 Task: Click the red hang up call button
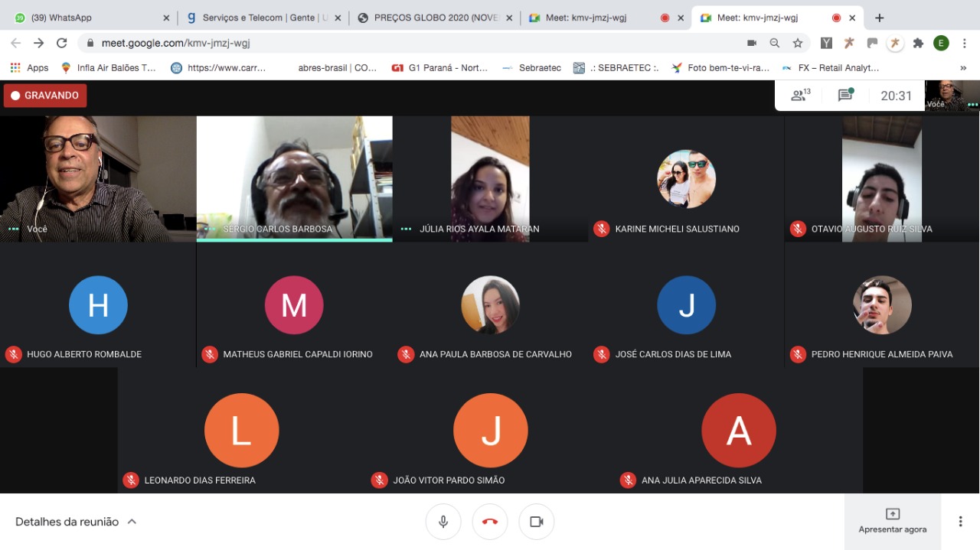pos(490,522)
